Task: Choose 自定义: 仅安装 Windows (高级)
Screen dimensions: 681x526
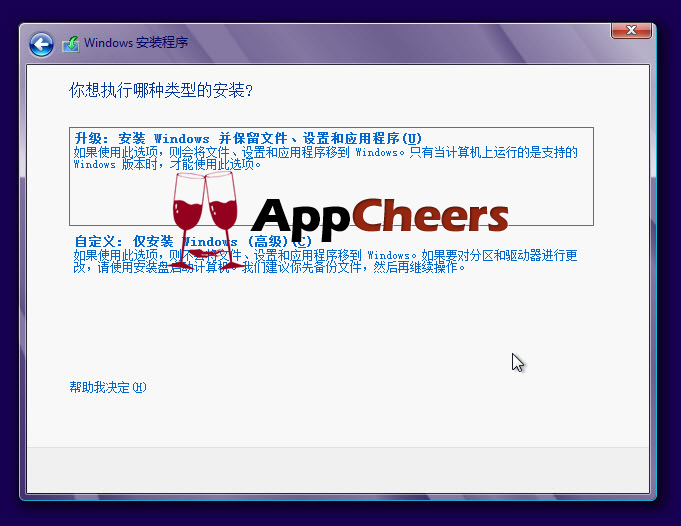Action: [193, 241]
